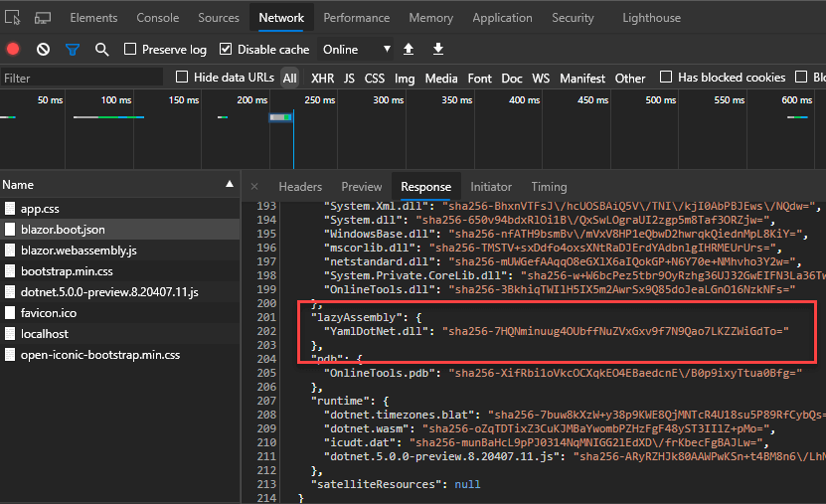Open the Online throttling dropdown
Image resolution: width=826 pixels, height=504 pixels.
pyautogui.click(x=356, y=49)
